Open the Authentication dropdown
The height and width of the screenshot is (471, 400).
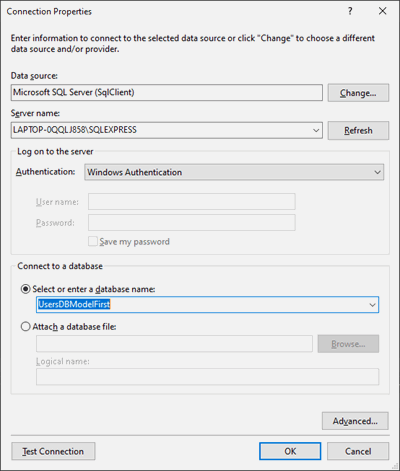[234, 172]
